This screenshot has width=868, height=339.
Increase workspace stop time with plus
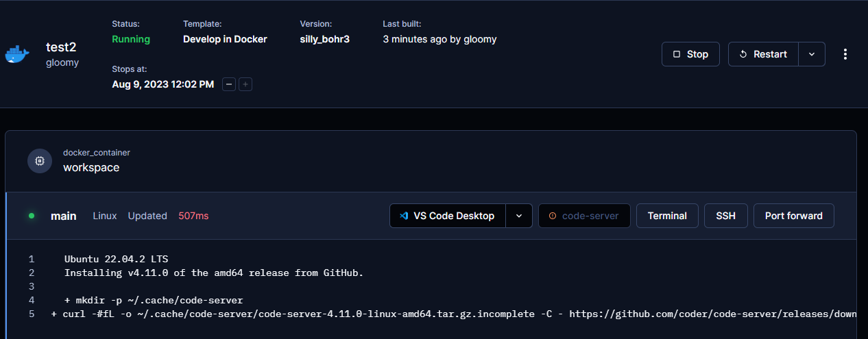coord(245,84)
